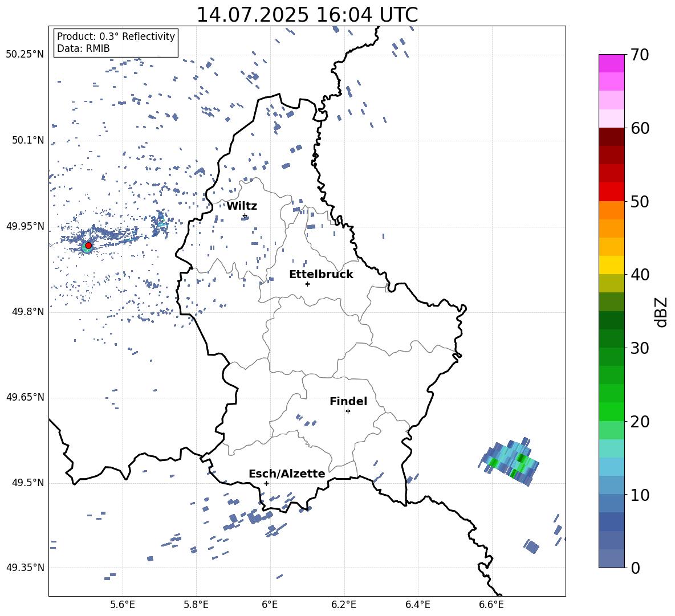Click the orange colorbar swatch below 50

[611, 210]
